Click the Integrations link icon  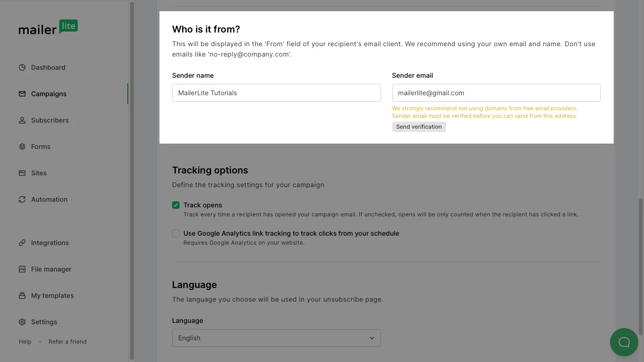(22, 243)
